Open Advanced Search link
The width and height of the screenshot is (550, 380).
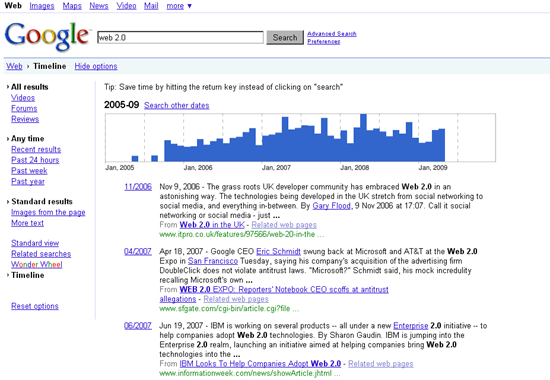tap(331, 34)
